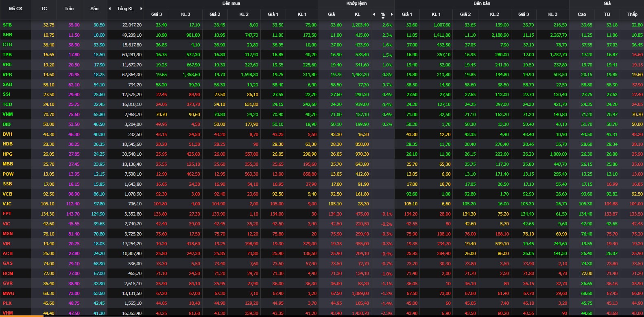Select the Bên mua header group
Viewport: 644px width, 317px height.
point(231,3)
